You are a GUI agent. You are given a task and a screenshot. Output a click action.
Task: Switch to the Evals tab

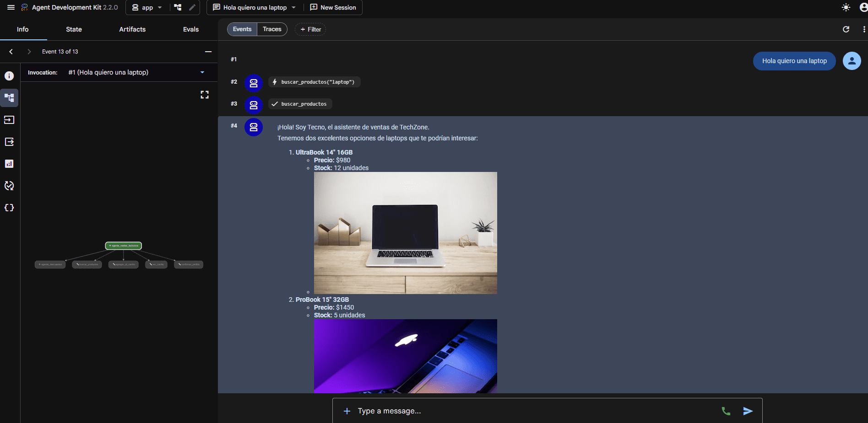pyautogui.click(x=191, y=29)
